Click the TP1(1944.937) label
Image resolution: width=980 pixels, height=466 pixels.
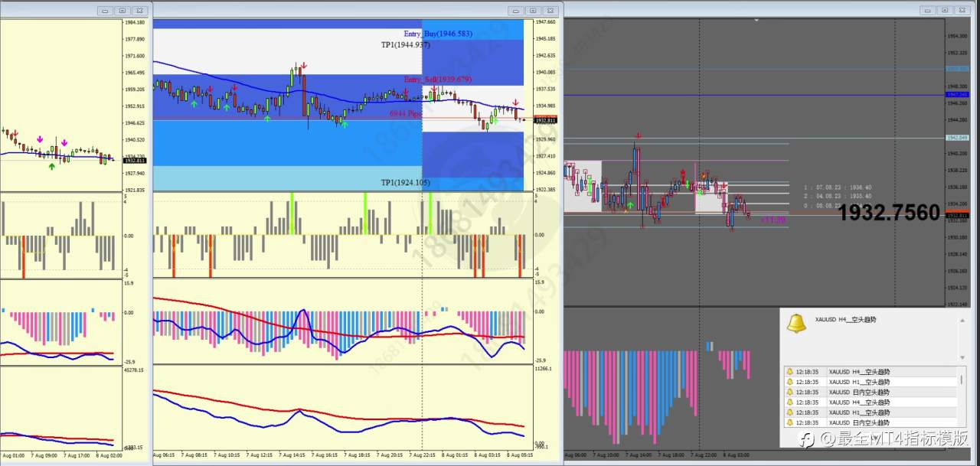[406, 45]
